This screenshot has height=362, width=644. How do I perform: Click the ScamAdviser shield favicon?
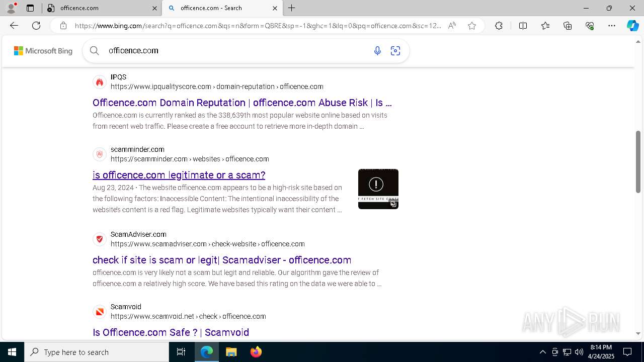click(x=100, y=239)
